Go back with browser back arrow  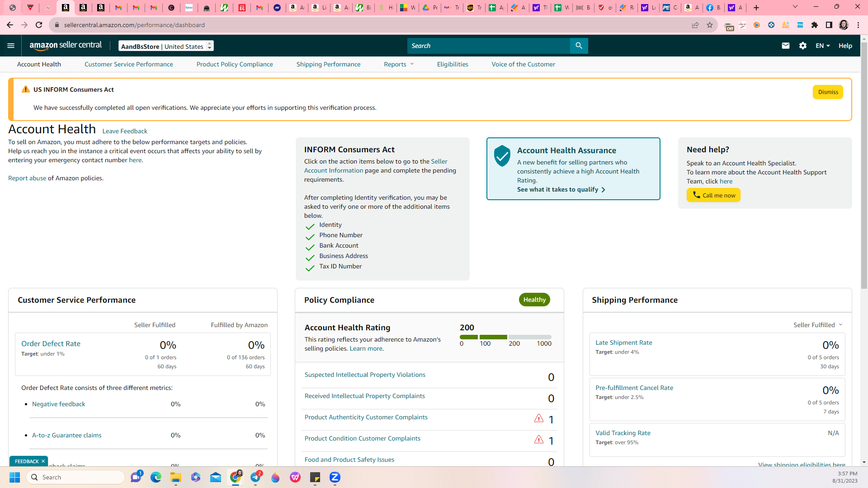coord(10,25)
